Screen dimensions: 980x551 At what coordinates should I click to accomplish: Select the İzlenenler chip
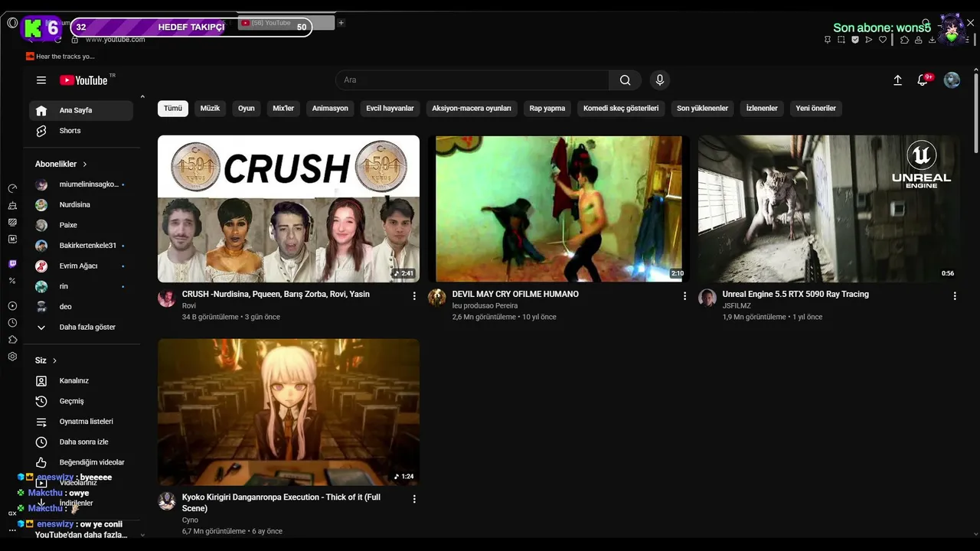pos(762,109)
